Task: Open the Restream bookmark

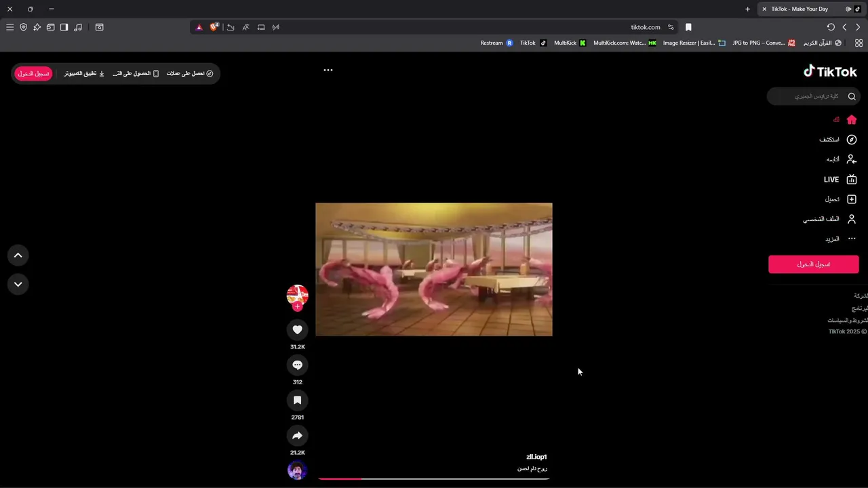Action: tap(496, 43)
